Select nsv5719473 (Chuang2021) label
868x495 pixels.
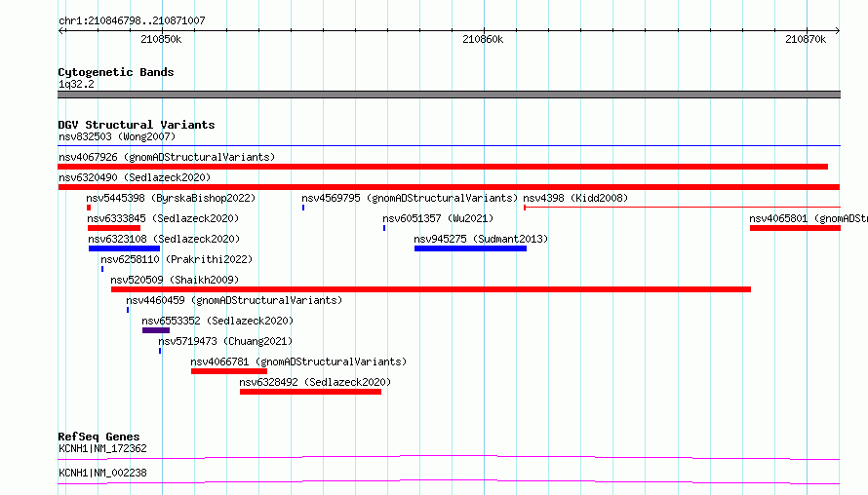225,341
